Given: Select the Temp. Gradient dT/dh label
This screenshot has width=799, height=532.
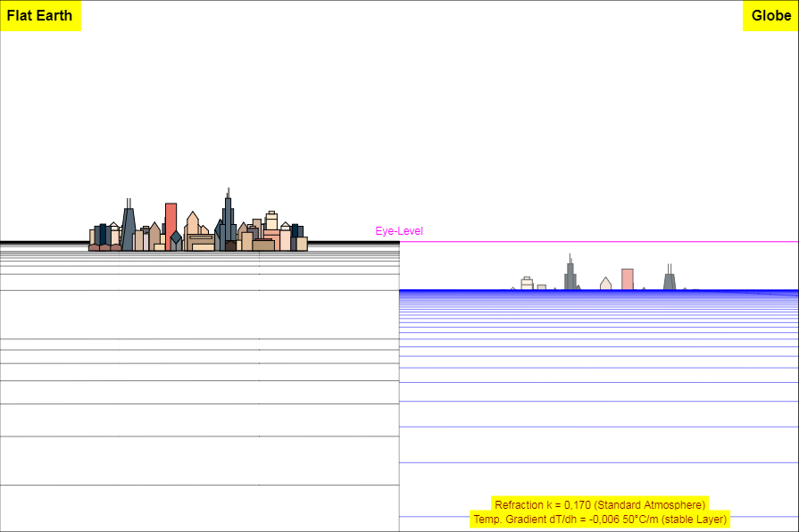Looking at the screenshot, I should click(600, 520).
